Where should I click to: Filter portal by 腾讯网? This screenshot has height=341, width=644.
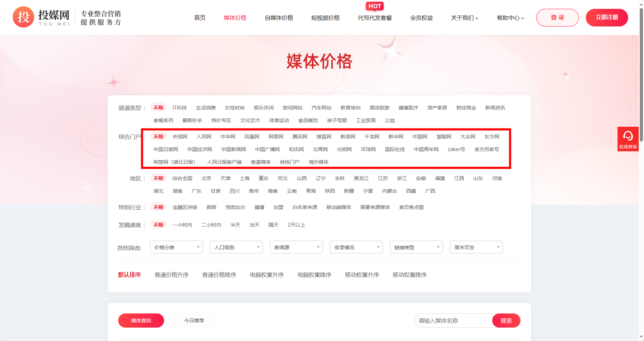point(300,137)
